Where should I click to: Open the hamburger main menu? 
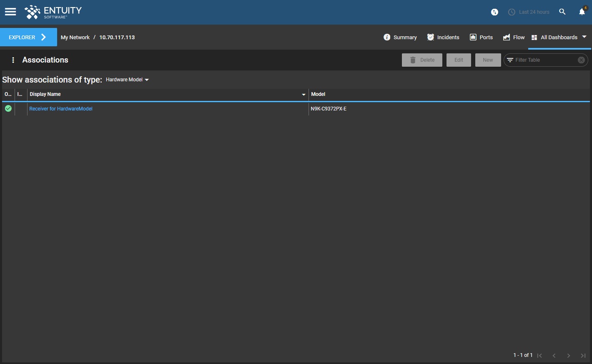point(10,12)
